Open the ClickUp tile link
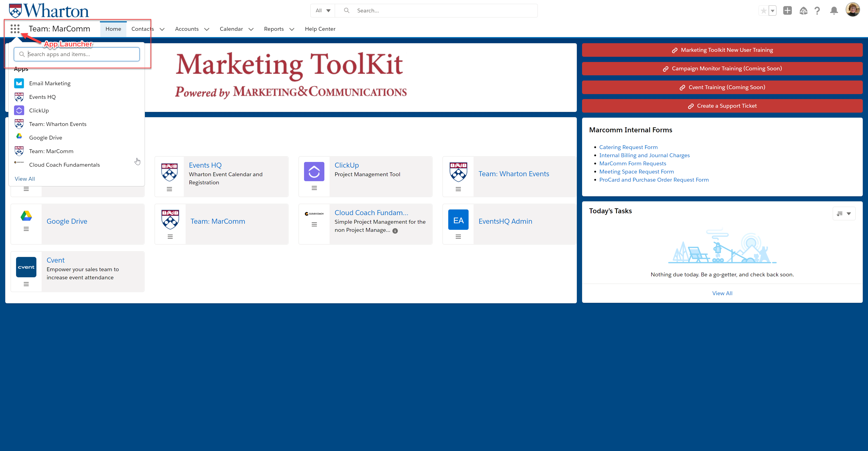This screenshot has width=868, height=451. tap(346, 165)
